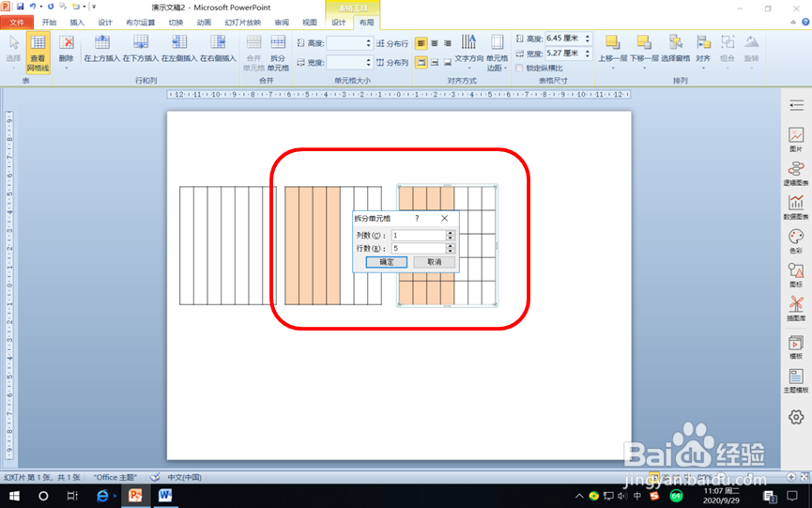Image resolution: width=812 pixels, height=508 pixels.
Task: Open 色彩 (Colors) palette icon
Action: [796, 240]
